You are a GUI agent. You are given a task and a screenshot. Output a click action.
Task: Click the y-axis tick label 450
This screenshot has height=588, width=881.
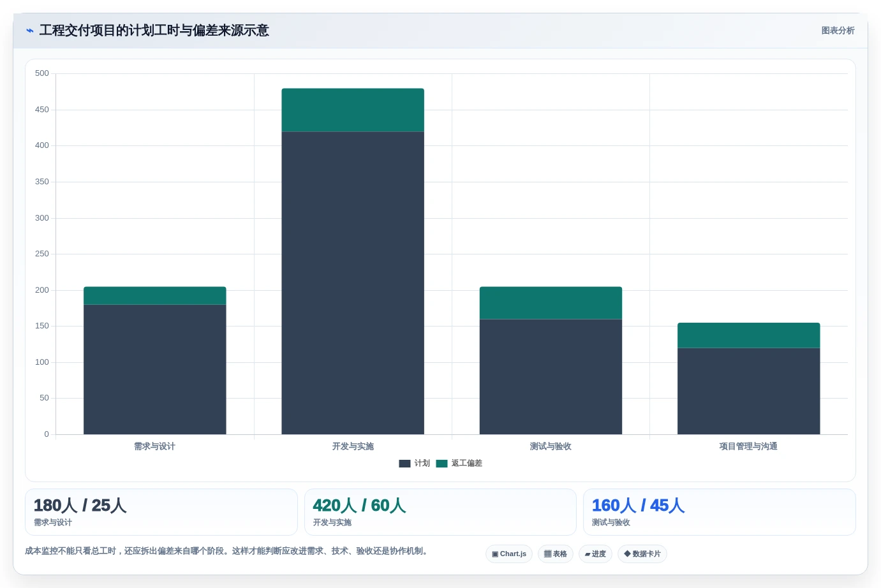pyautogui.click(x=42, y=110)
